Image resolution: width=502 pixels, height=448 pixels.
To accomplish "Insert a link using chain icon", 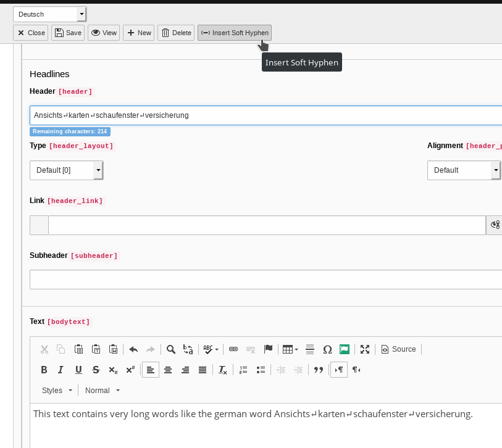I will pyautogui.click(x=233, y=349).
